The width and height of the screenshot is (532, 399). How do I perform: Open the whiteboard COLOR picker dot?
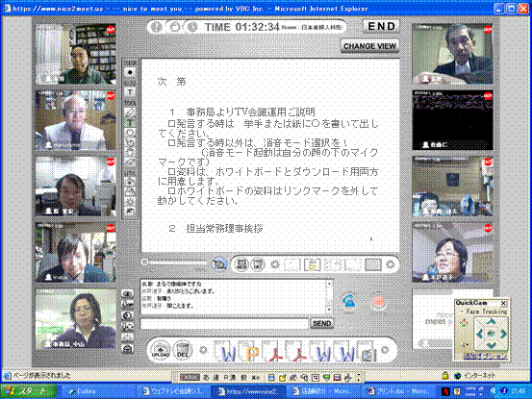[x=130, y=72]
